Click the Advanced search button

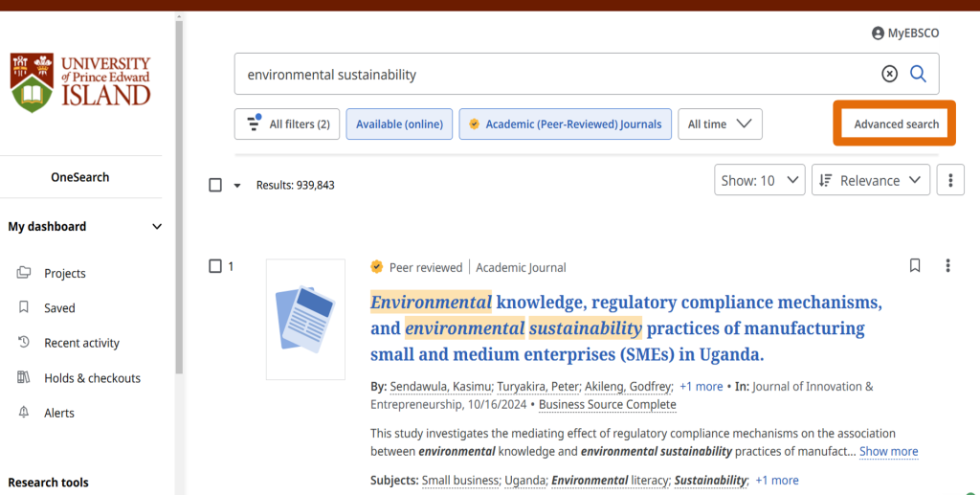(896, 124)
